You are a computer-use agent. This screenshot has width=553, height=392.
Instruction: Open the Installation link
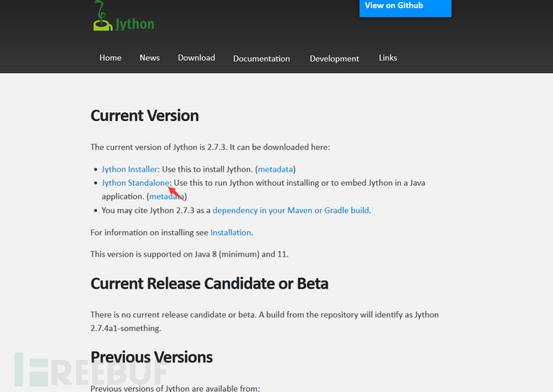pos(231,232)
